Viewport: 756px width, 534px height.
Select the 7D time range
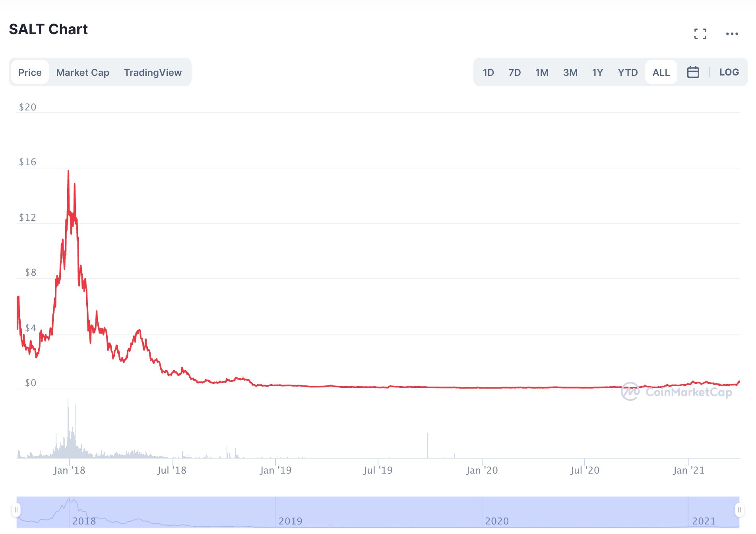tap(514, 72)
